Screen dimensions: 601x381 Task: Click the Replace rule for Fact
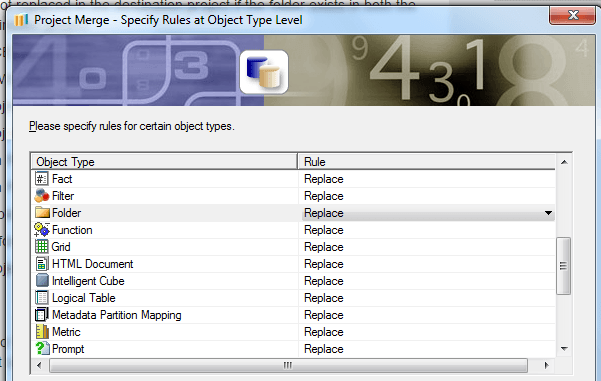323,179
